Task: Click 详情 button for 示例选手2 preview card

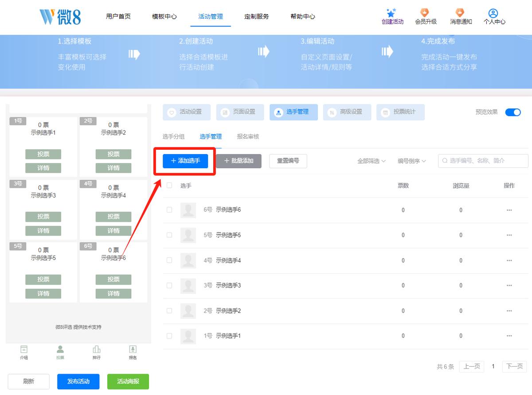Action: [x=113, y=168]
